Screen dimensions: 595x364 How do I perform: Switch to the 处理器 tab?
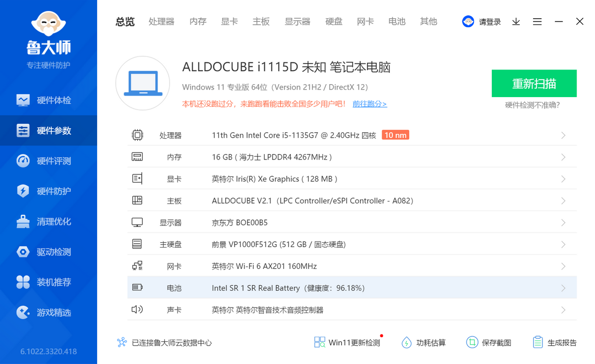[162, 21]
